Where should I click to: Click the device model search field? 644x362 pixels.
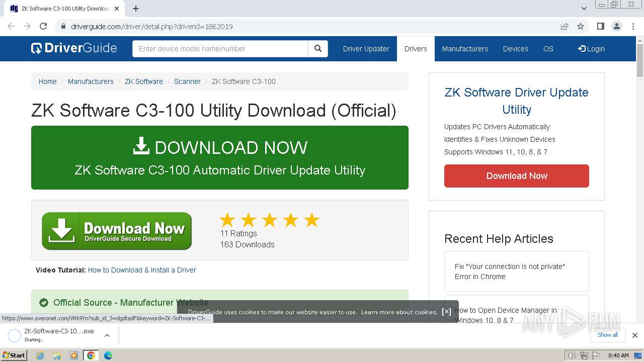[220, 49]
